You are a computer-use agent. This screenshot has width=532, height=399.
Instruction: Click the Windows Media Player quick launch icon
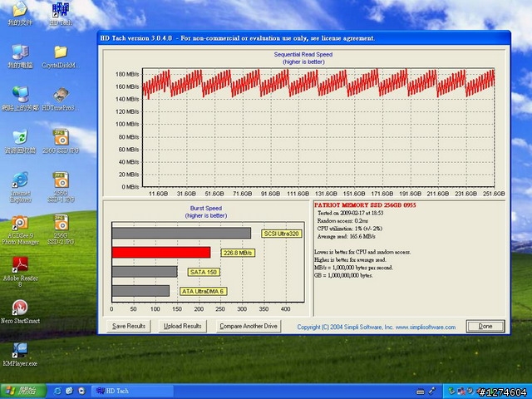(x=81, y=391)
